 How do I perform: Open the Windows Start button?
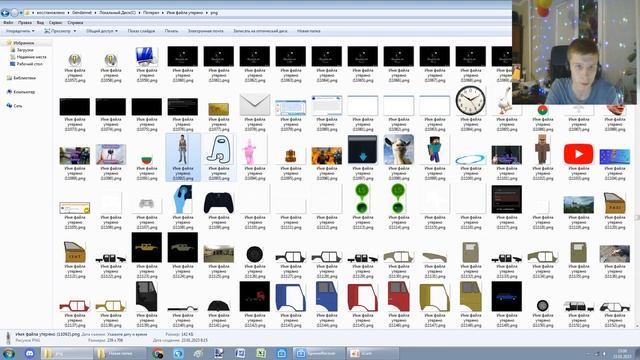point(9,353)
